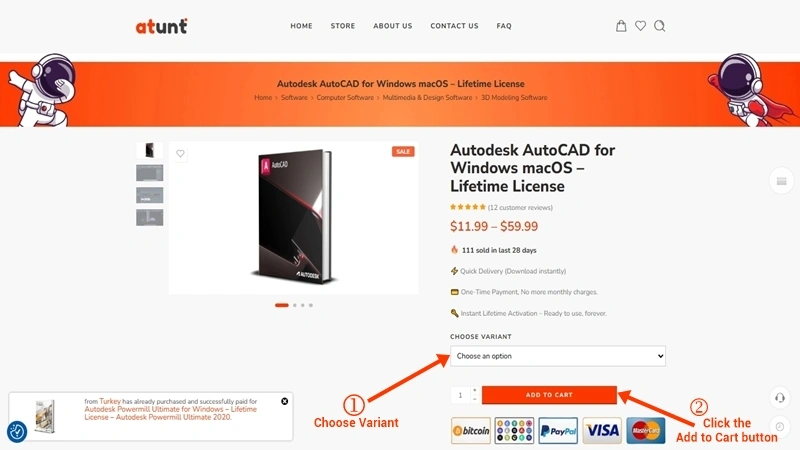The height and width of the screenshot is (450, 800).
Task: Open the 12 customer reviews link
Action: [x=520, y=208]
